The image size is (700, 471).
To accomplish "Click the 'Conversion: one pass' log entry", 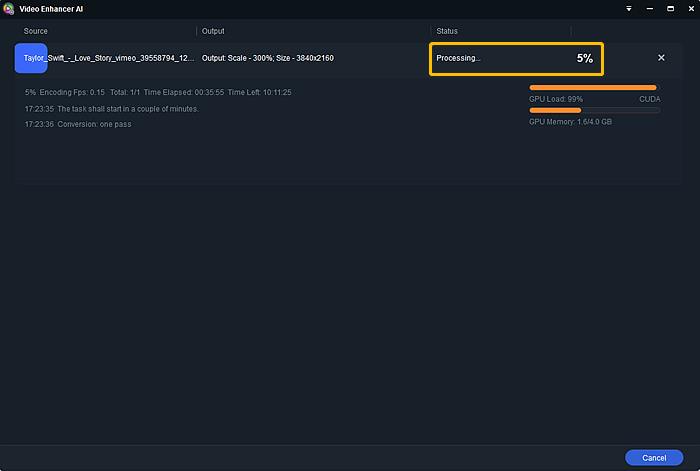I will pyautogui.click(x=78, y=124).
